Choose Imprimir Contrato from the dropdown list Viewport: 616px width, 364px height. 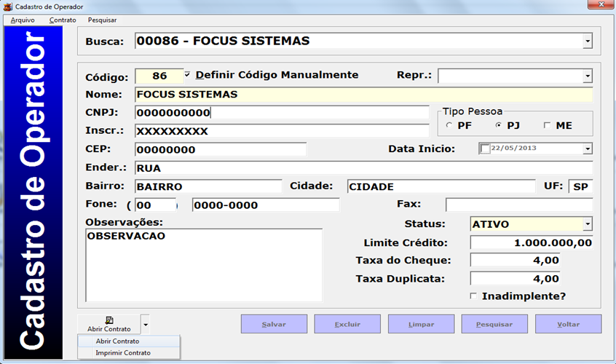point(129,352)
